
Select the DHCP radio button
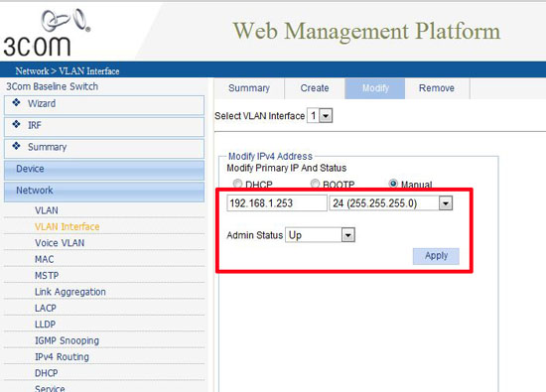click(237, 184)
